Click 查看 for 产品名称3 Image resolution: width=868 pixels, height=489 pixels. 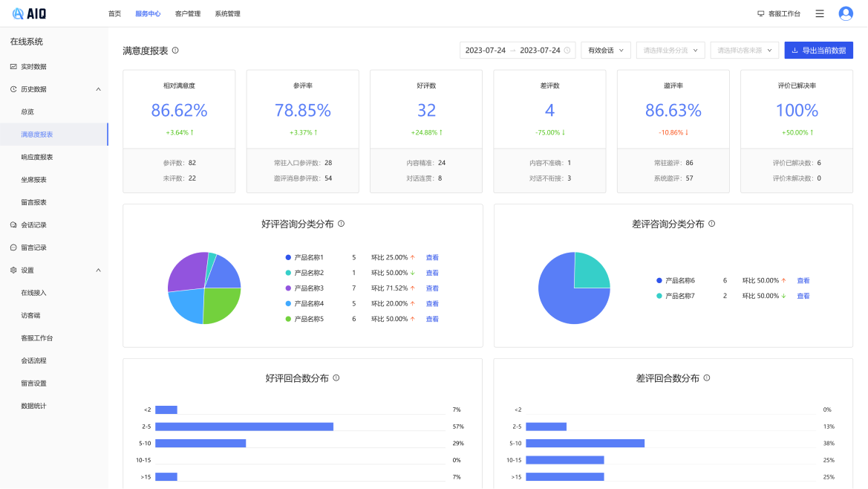[432, 288]
